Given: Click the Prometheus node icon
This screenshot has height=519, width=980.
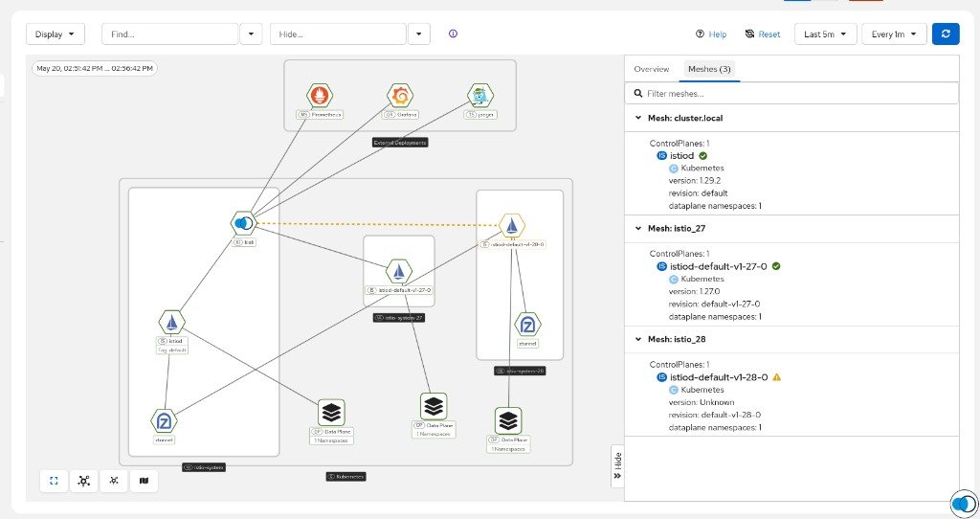Looking at the screenshot, I should tap(320, 96).
